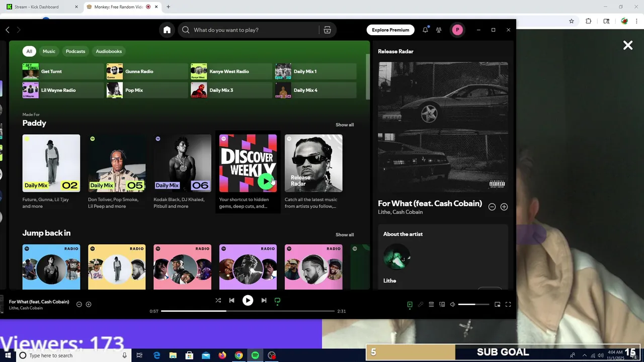
Task: Open the Daily Mix 05 card
Action: click(x=117, y=172)
